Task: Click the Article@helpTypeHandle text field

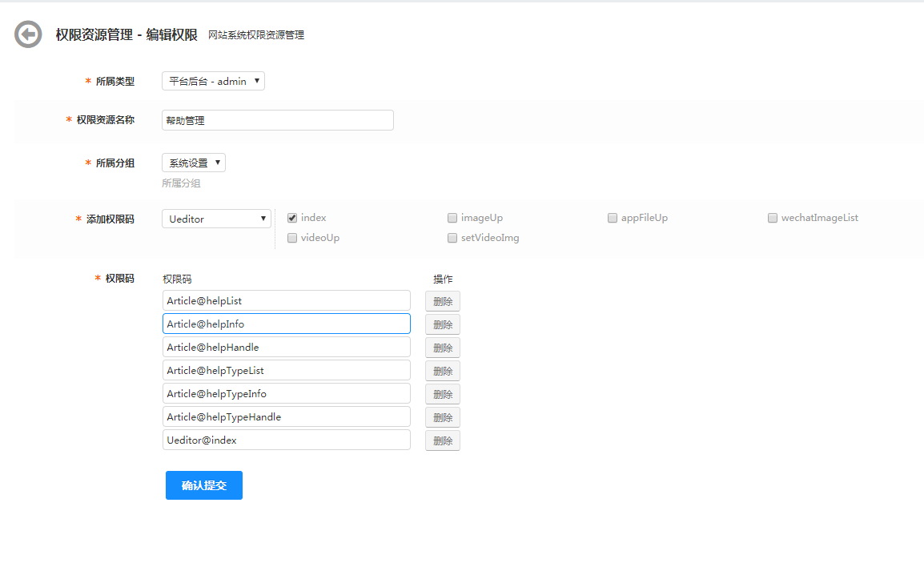Action: pyautogui.click(x=286, y=417)
